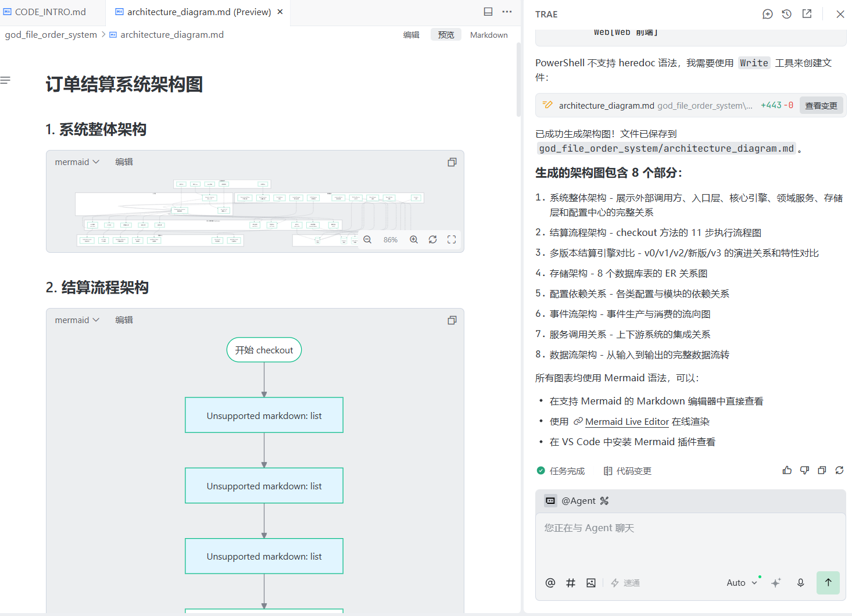Send message with arrow button

coord(828,582)
